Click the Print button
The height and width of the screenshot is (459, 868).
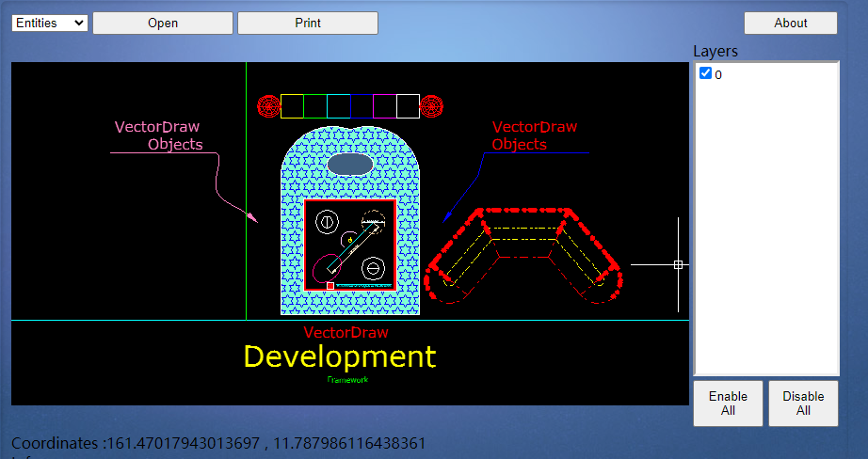(308, 23)
